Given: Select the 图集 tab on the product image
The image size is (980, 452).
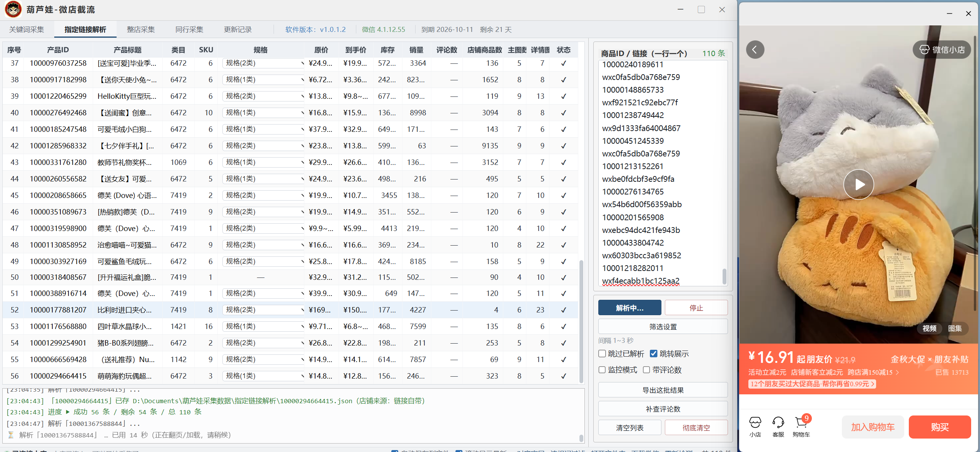Looking at the screenshot, I should click(x=955, y=328).
